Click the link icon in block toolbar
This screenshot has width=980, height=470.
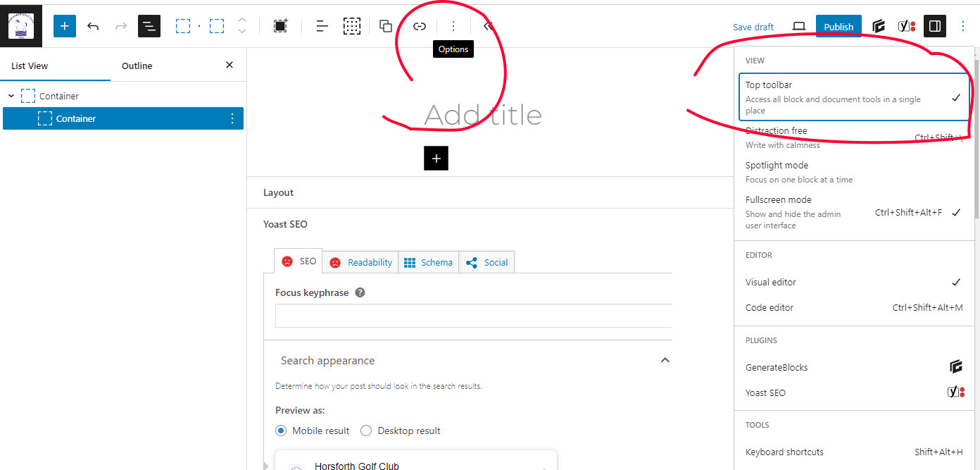[x=420, y=26]
